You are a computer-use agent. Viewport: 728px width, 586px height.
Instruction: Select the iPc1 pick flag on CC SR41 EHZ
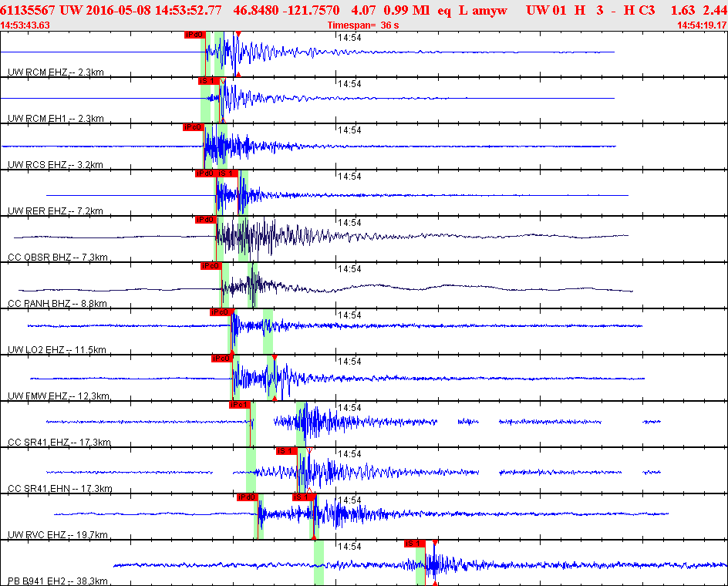tap(240, 405)
